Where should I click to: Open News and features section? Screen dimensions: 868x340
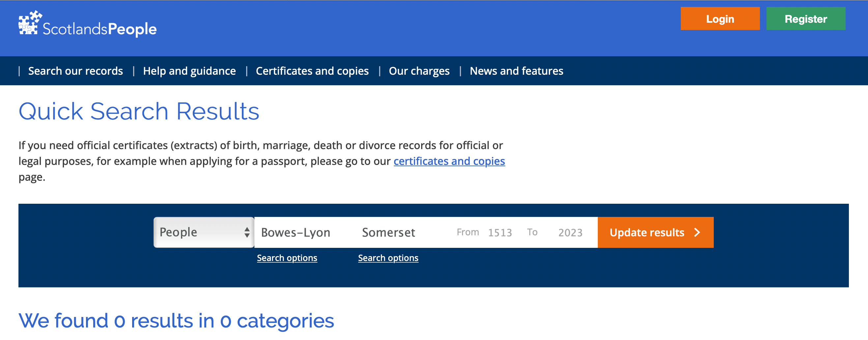point(516,71)
